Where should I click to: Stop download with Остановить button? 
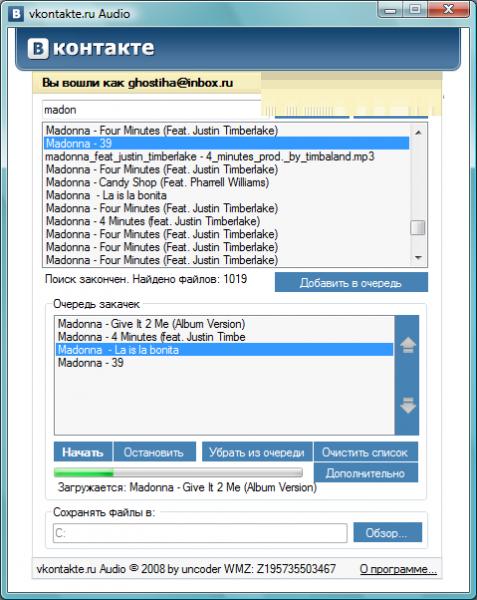(155, 452)
